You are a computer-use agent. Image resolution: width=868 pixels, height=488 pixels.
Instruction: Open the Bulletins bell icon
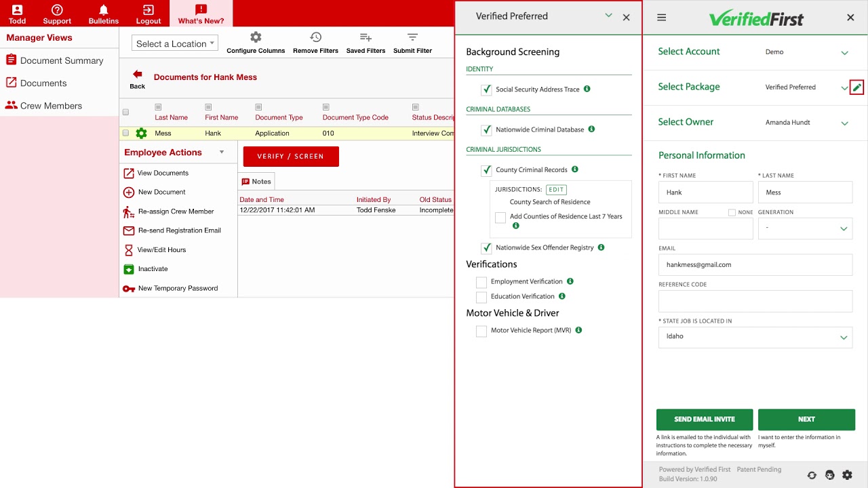103,9
